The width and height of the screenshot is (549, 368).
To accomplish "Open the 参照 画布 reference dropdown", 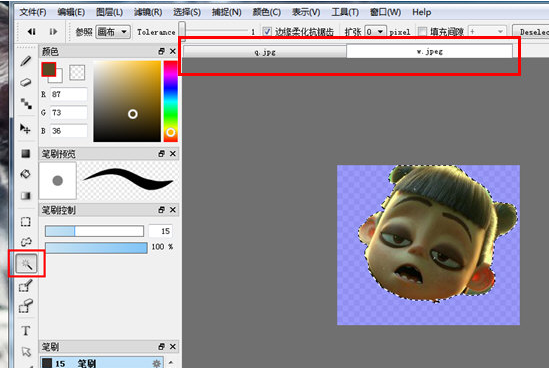I will pyautogui.click(x=113, y=32).
